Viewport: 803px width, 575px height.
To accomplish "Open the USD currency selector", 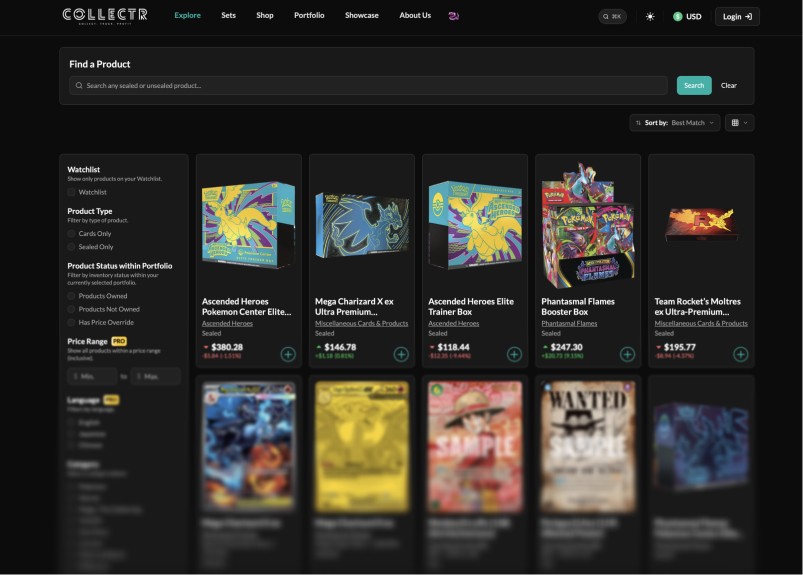I will tap(687, 16).
